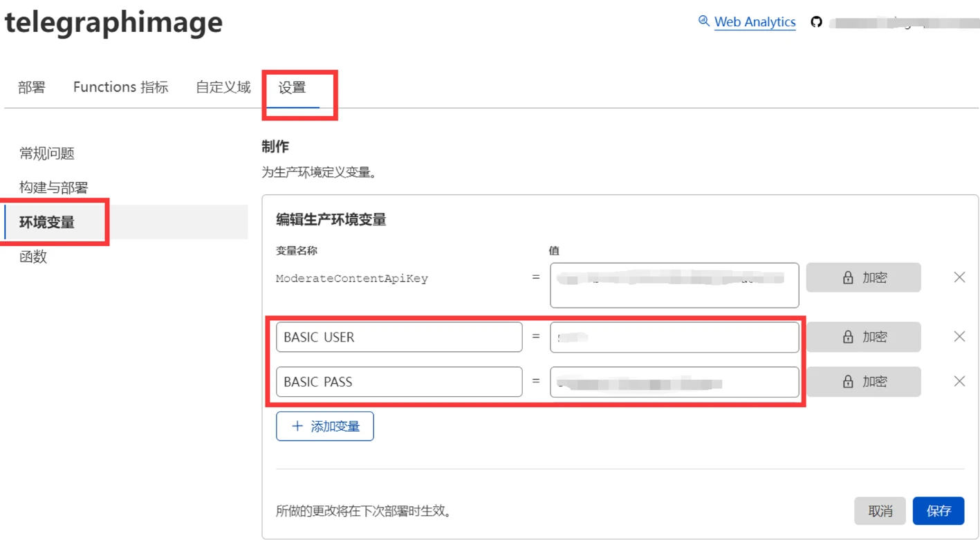Image resolution: width=980 pixels, height=540 pixels.
Task: Switch to the 部署 tab
Action: 32,87
